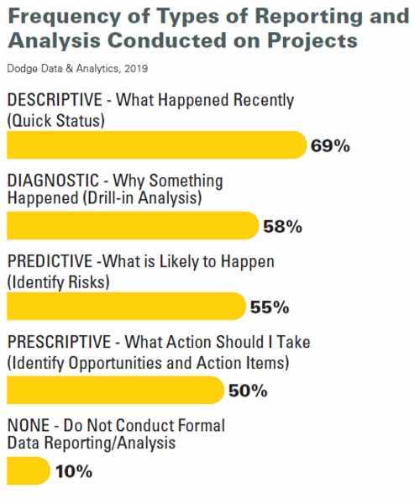Select the DIAGNOSTIC - Why Something label
This screenshot has height=504, width=420.
point(115,181)
